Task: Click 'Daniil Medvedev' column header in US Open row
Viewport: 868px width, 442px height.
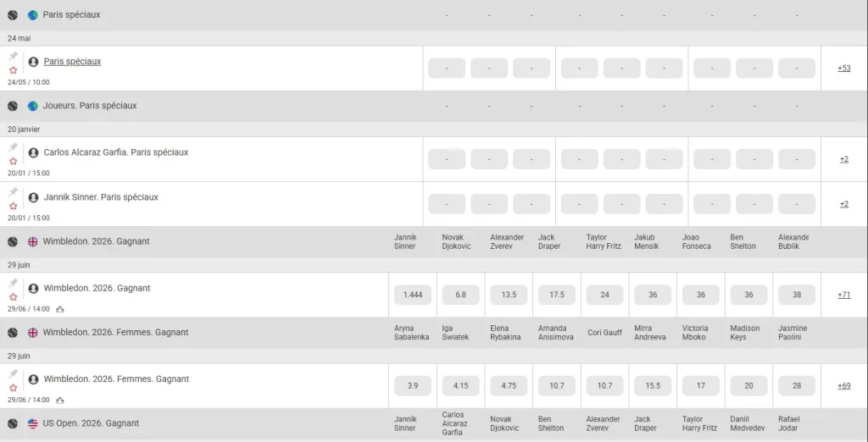Action: pyautogui.click(x=748, y=423)
